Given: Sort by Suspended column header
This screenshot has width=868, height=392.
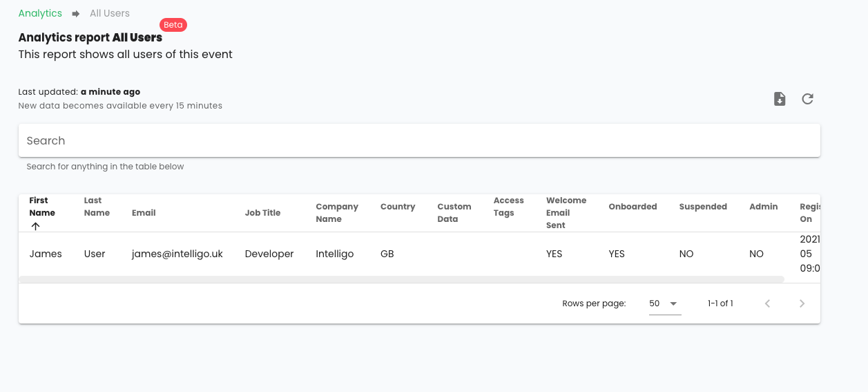Looking at the screenshot, I should pos(703,207).
